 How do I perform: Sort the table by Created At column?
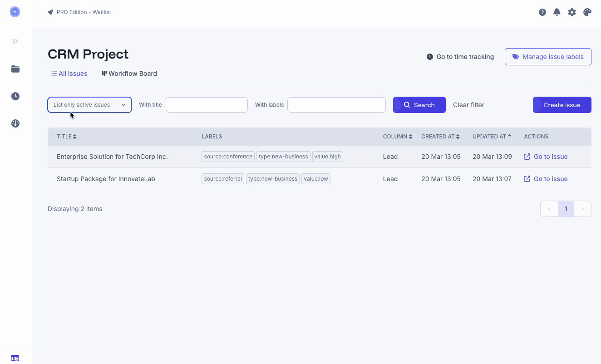click(x=440, y=137)
